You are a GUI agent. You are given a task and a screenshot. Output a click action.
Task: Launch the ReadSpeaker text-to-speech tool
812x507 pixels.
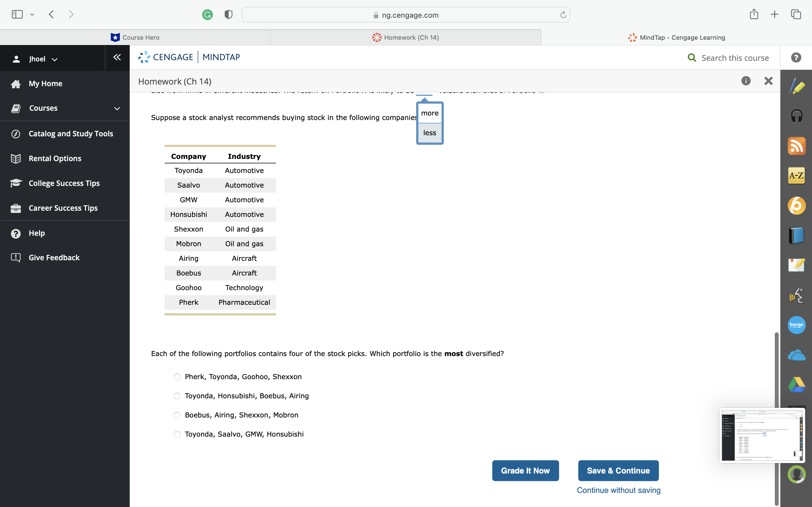(797, 295)
